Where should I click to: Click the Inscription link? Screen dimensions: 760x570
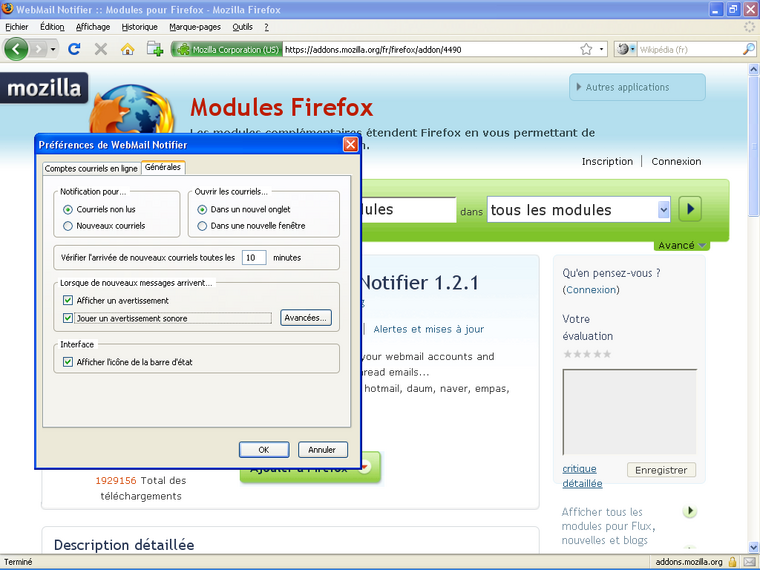tap(607, 161)
